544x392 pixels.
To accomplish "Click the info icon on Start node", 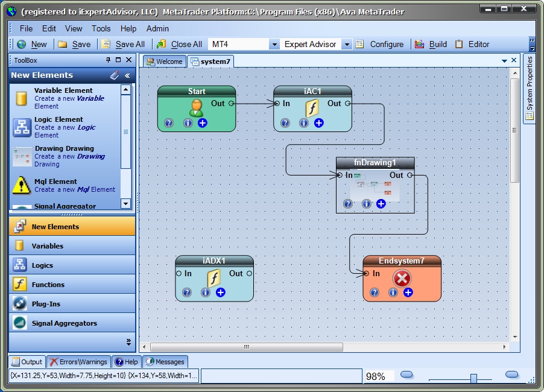I will (x=188, y=123).
